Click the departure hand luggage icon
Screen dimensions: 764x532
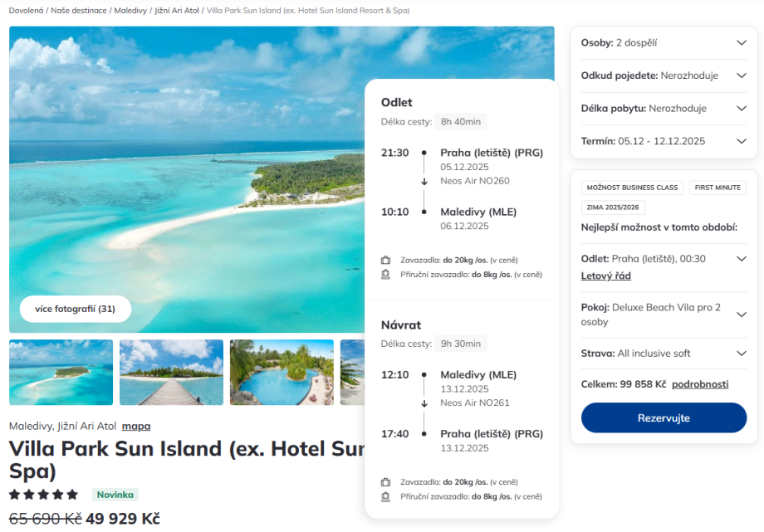tap(385, 274)
